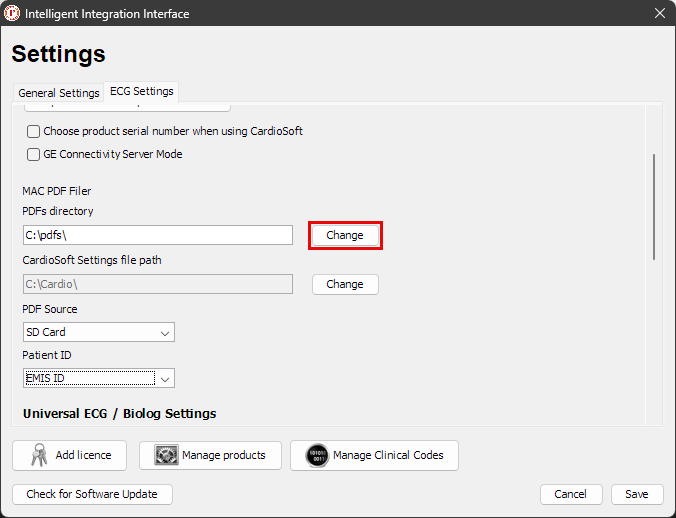This screenshot has height=518, width=676.
Task: Open the PDF Source dropdown
Action: (x=99, y=332)
